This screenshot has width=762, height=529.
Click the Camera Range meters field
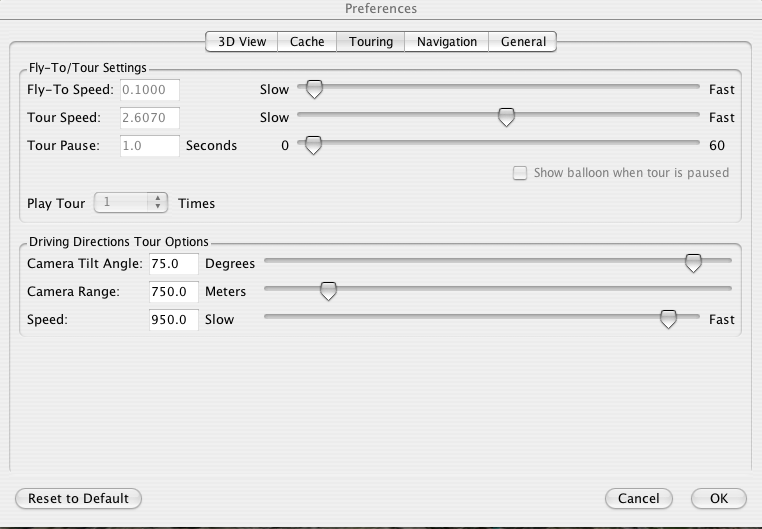pyautogui.click(x=173, y=292)
